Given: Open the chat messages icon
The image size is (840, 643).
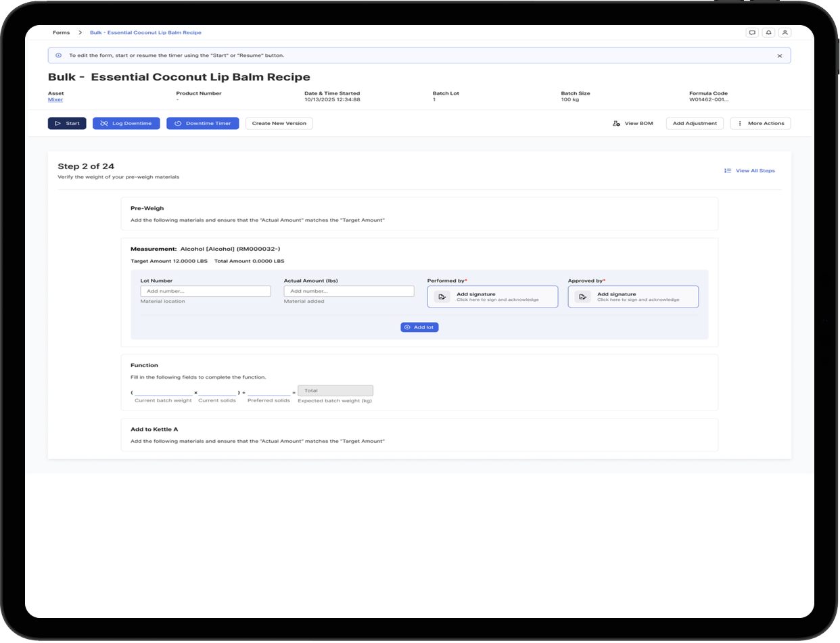Looking at the screenshot, I should [x=751, y=32].
